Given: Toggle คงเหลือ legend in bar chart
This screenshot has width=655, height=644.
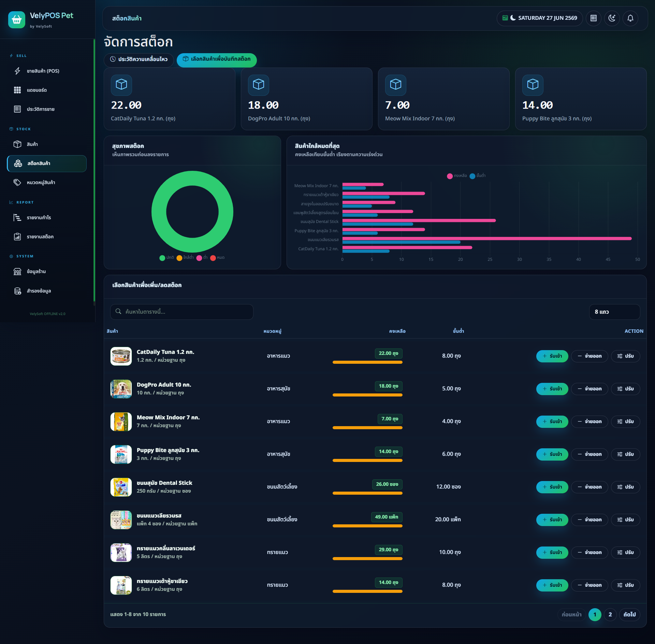Looking at the screenshot, I should click(x=457, y=176).
